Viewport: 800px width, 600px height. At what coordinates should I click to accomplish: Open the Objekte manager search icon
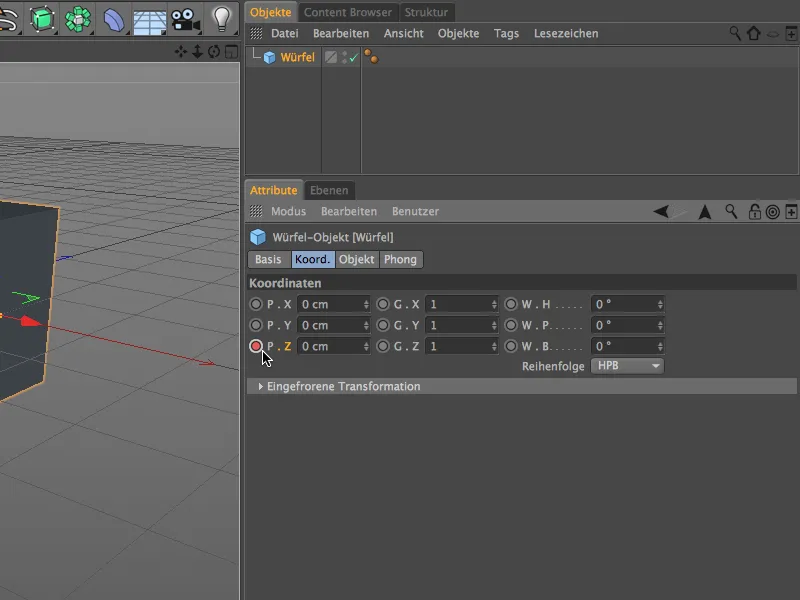click(x=735, y=34)
